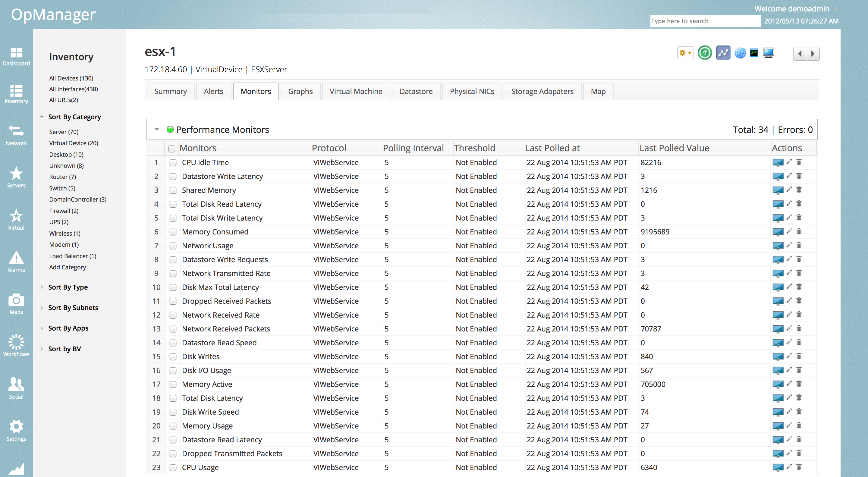Open the Virtual Device (20) category link

(x=74, y=143)
